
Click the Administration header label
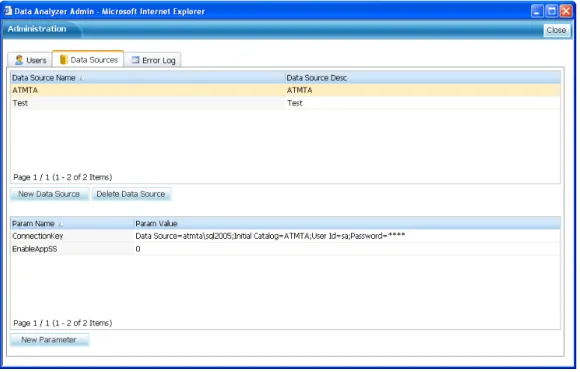point(37,29)
